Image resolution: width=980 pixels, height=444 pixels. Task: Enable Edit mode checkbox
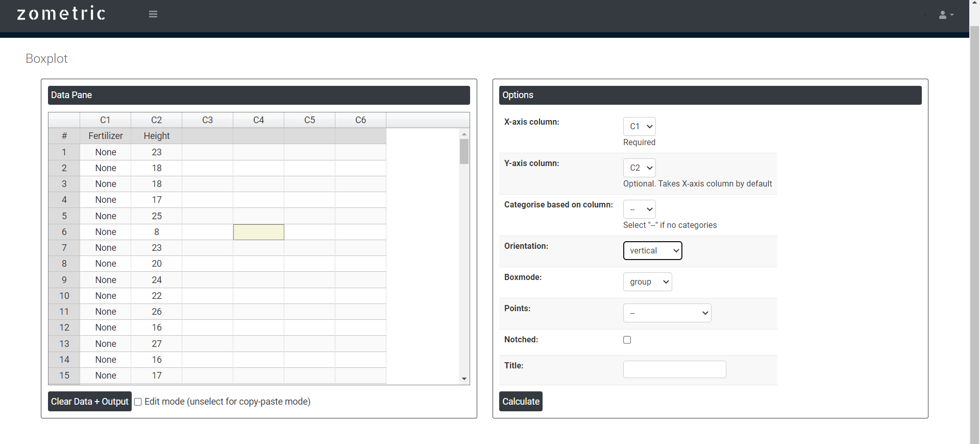[138, 402]
